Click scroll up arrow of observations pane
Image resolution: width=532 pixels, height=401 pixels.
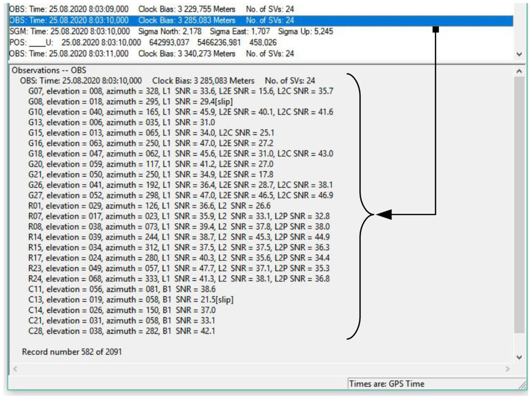point(519,71)
